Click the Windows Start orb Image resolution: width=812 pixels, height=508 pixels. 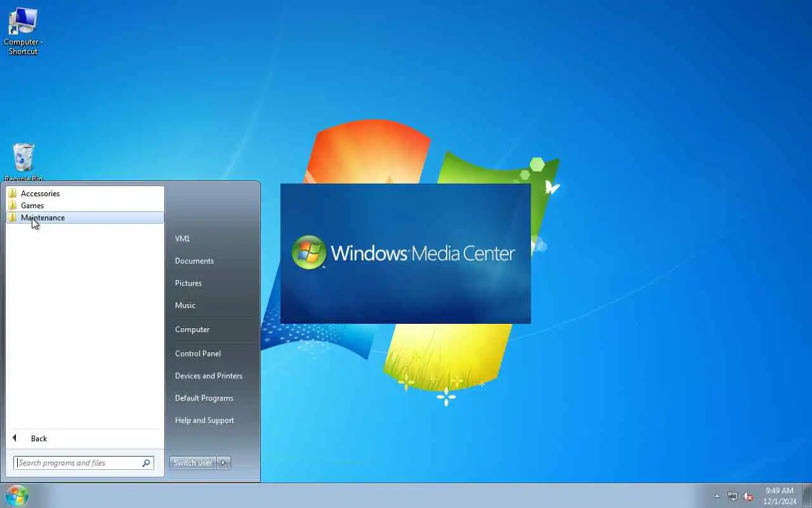tap(17, 495)
